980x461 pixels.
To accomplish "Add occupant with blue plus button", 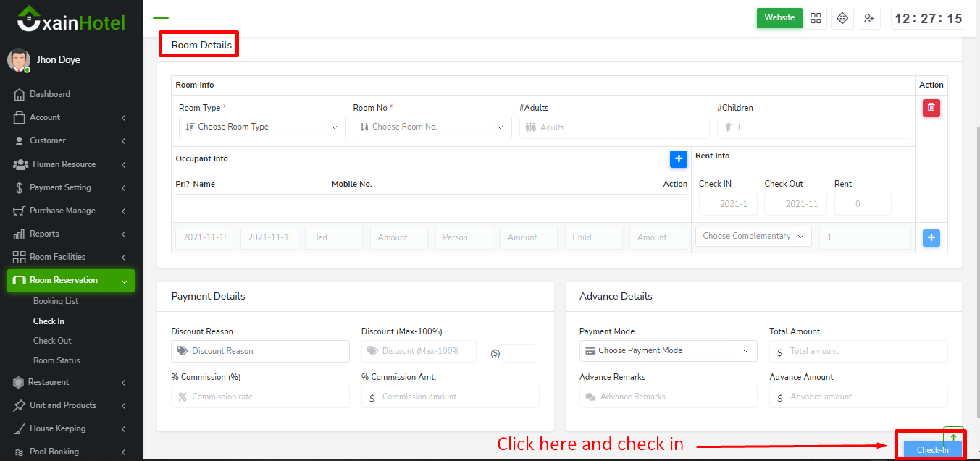I will click(678, 158).
